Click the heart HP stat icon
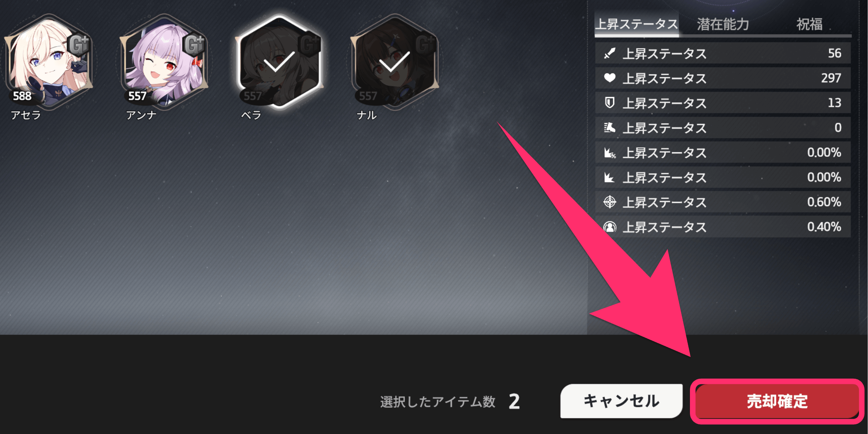The image size is (868, 434). (609, 78)
